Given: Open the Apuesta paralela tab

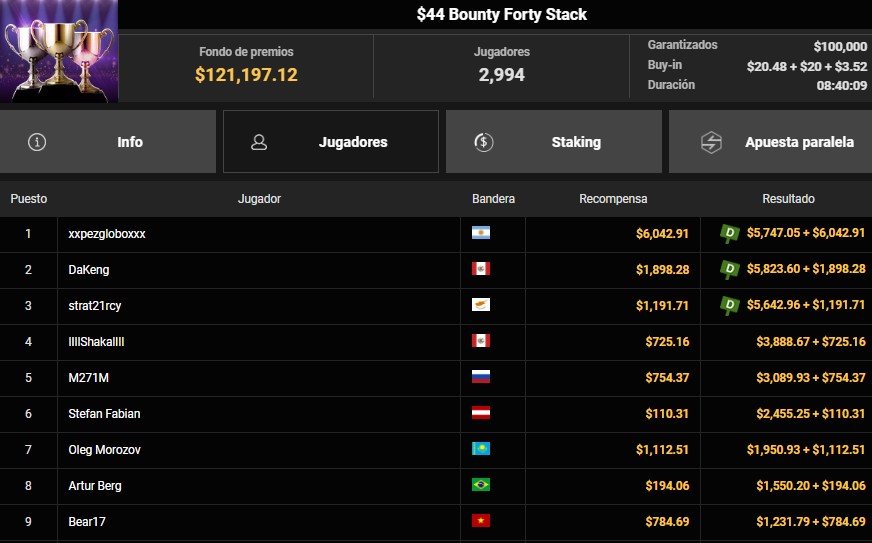Looking at the screenshot, I should (770, 142).
